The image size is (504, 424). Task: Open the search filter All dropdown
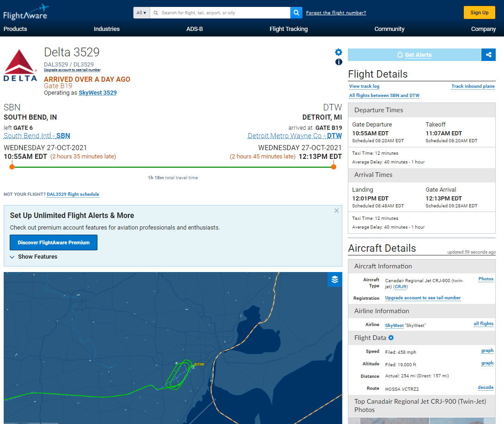[x=141, y=12]
